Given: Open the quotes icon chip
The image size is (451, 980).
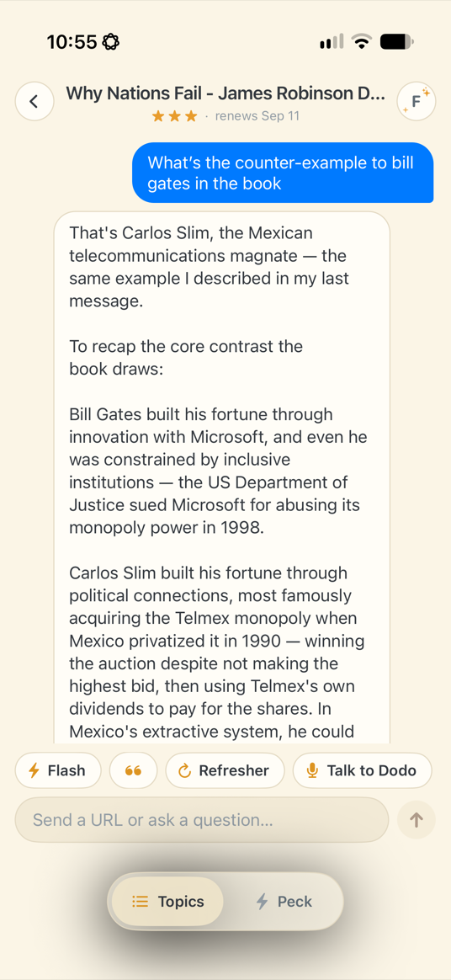Looking at the screenshot, I should tap(133, 770).
